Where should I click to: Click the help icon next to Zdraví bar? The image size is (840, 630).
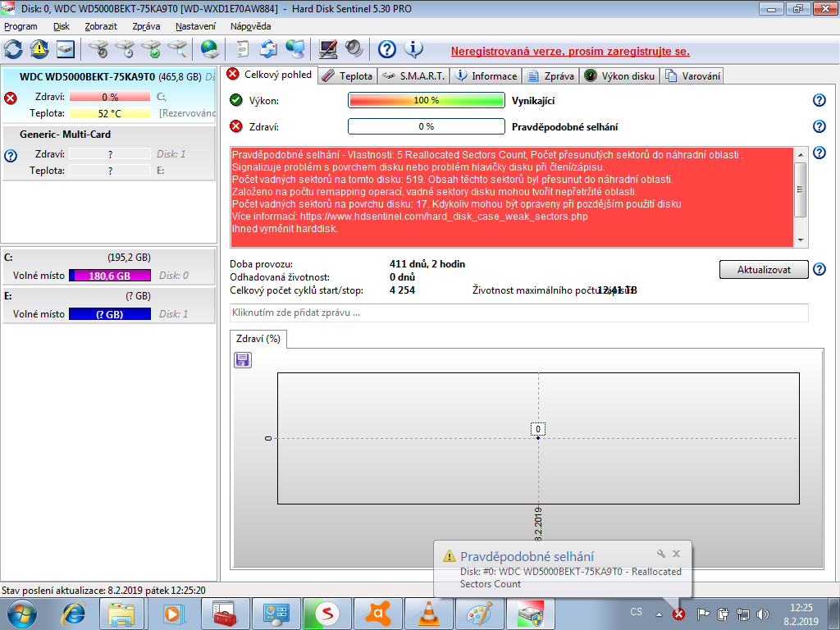[819, 126]
